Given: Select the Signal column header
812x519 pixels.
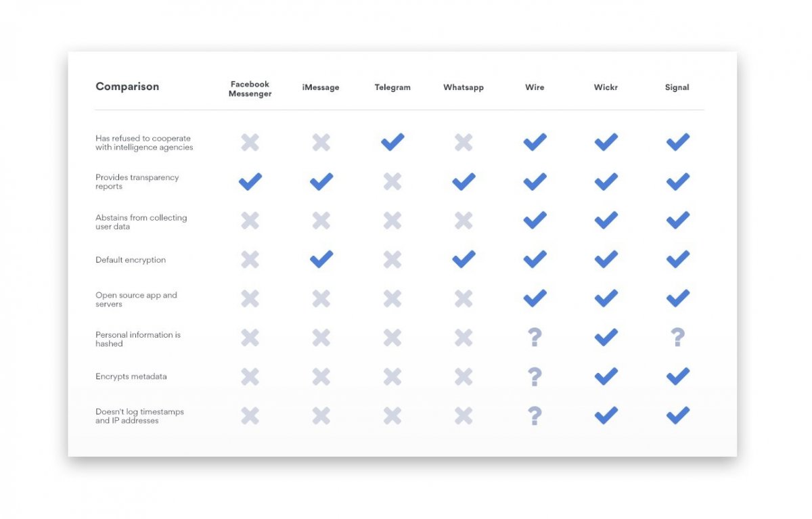Looking at the screenshot, I should pos(677,87).
